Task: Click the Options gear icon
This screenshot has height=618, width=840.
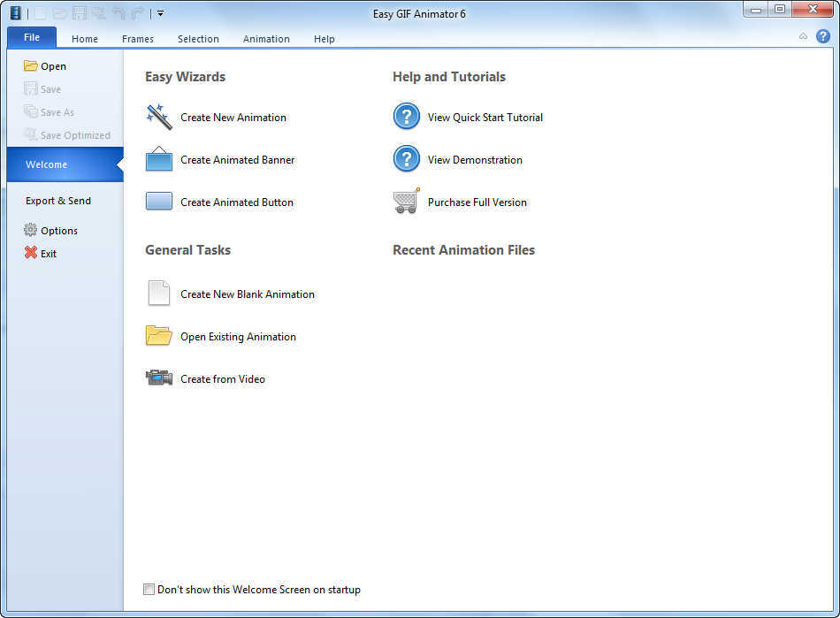Action: coord(31,230)
